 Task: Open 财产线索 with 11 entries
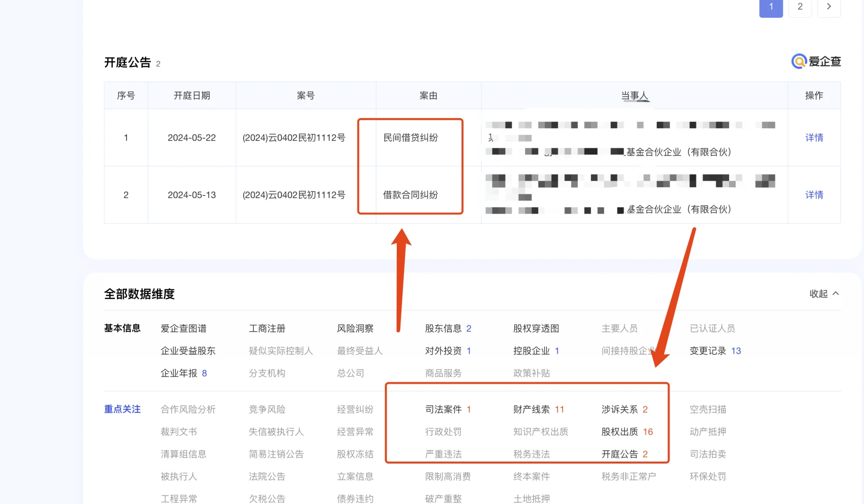pyautogui.click(x=539, y=409)
